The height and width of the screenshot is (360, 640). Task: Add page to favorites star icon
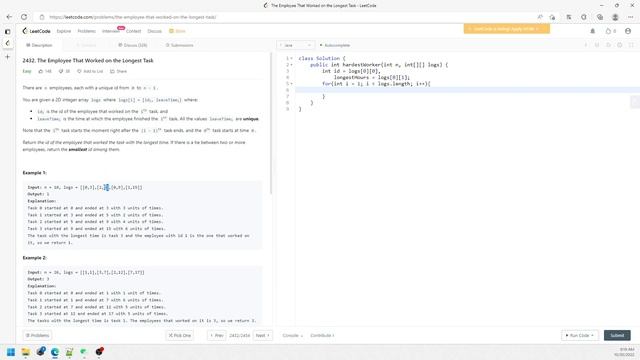[x=552, y=17]
